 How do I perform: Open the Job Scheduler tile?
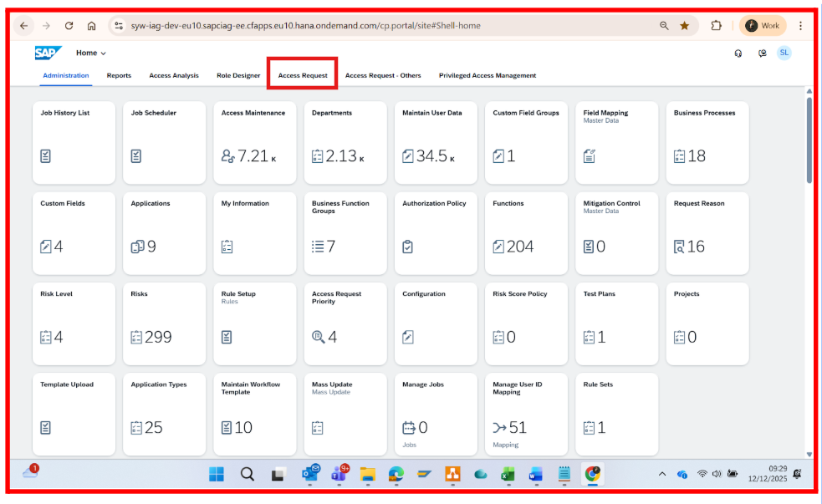coord(164,142)
